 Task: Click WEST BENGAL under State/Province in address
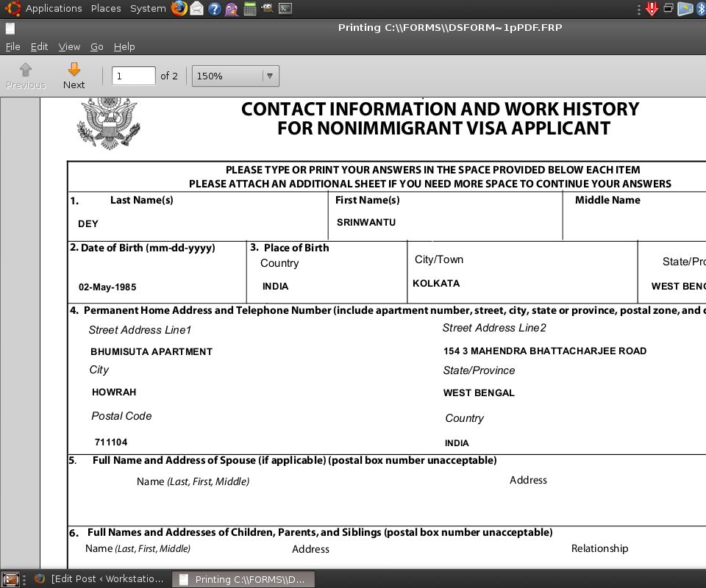tap(479, 392)
